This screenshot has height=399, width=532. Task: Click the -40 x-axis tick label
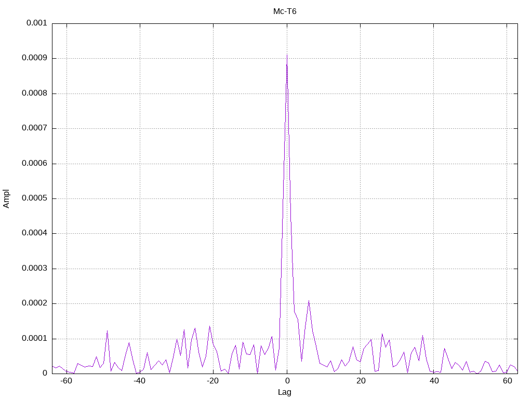(x=139, y=381)
